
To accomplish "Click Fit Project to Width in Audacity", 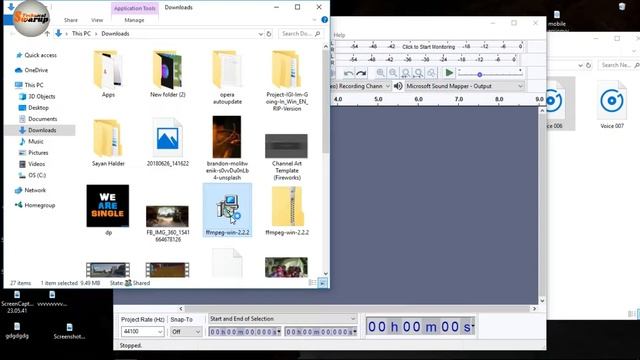I will (418, 73).
